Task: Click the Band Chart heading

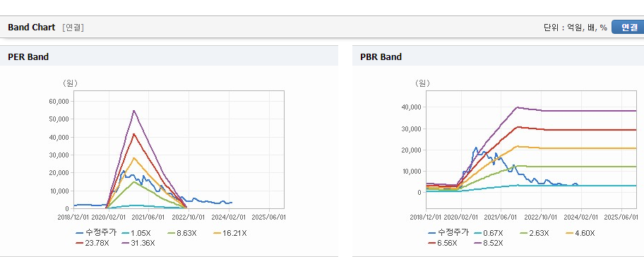Action: tap(31, 28)
